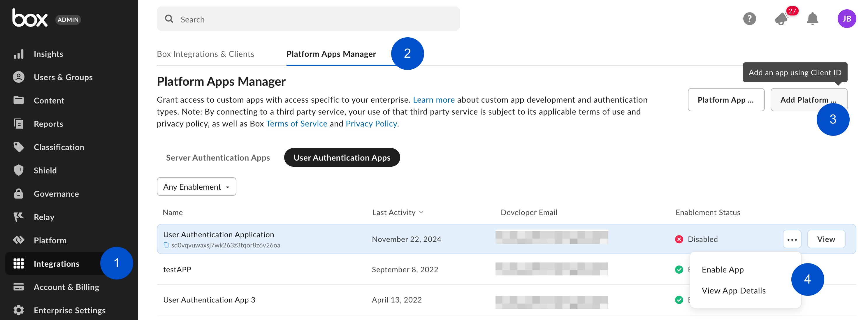Open Users & Groups from the sidebar
This screenshot has height=320, width=868.
pos(63,77)
